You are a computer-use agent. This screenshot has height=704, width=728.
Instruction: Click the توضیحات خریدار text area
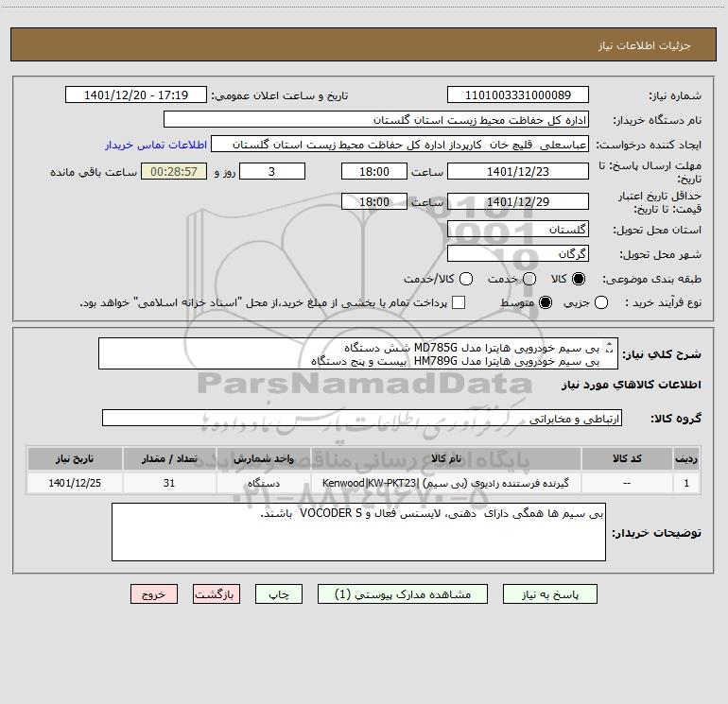[358, 532]
